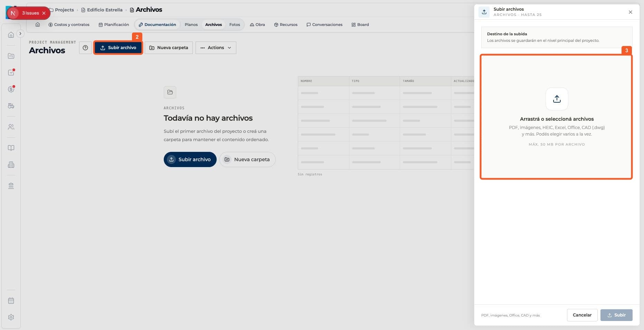
Task: Switch to the Obra tab
Action: tap(257, 25)
